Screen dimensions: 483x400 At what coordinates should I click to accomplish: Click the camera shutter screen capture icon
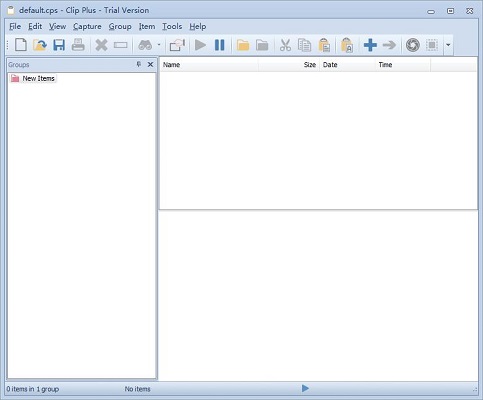click(x=413, y=45)
